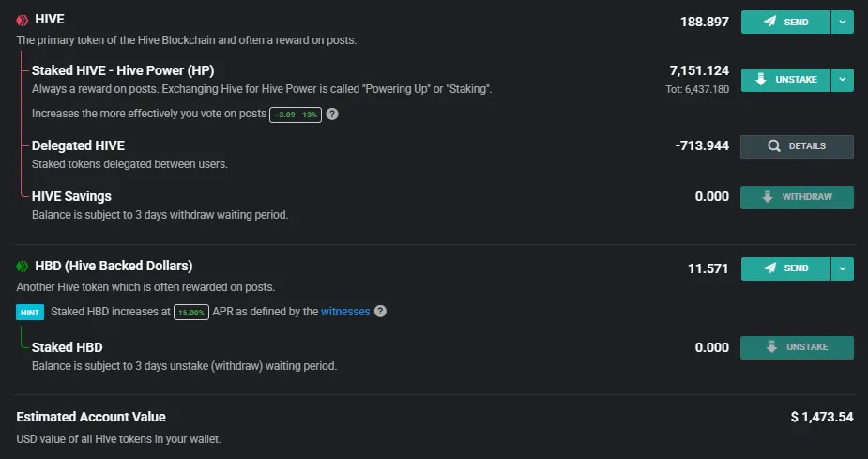The height and width of the screenshot is (459, 868).
Task: Click the red HIVE token logo icon
Action: click(23, 21)
